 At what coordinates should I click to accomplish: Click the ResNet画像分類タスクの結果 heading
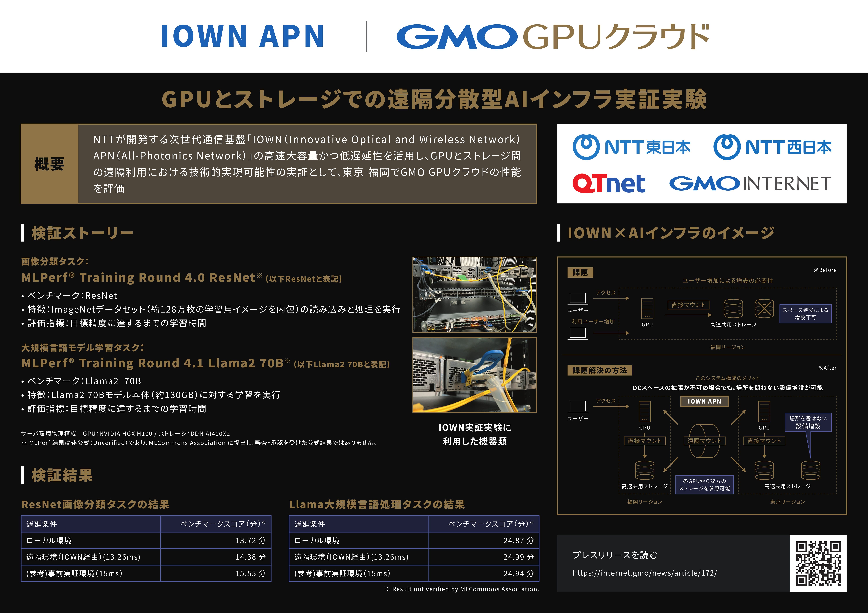[x=95, y=504]
